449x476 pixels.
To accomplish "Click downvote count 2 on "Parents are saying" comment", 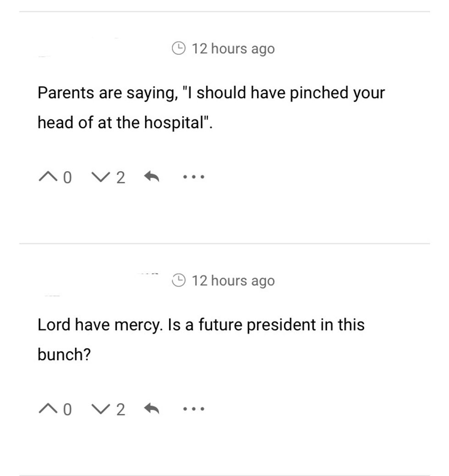I will click(x=120, y=177).
